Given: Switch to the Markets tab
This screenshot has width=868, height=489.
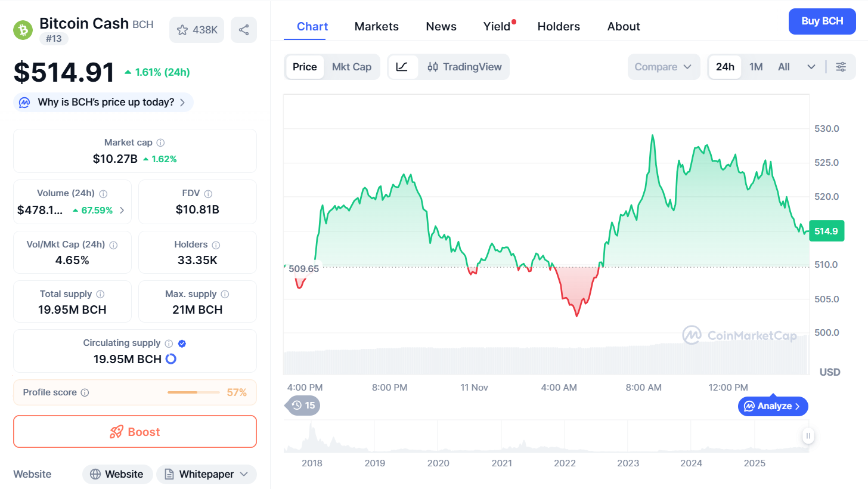Looking at the screenshot, I should click(376, 26).
